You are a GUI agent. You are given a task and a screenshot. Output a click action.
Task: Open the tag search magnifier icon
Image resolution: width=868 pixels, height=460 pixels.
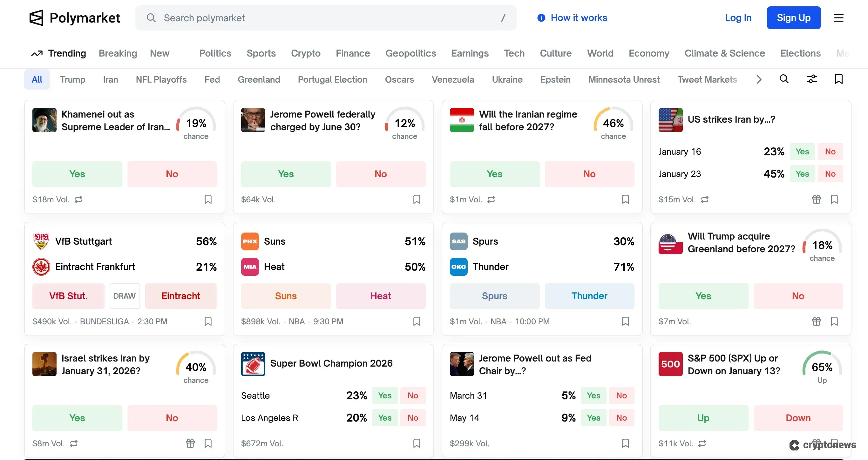click(x=784, y=79)
